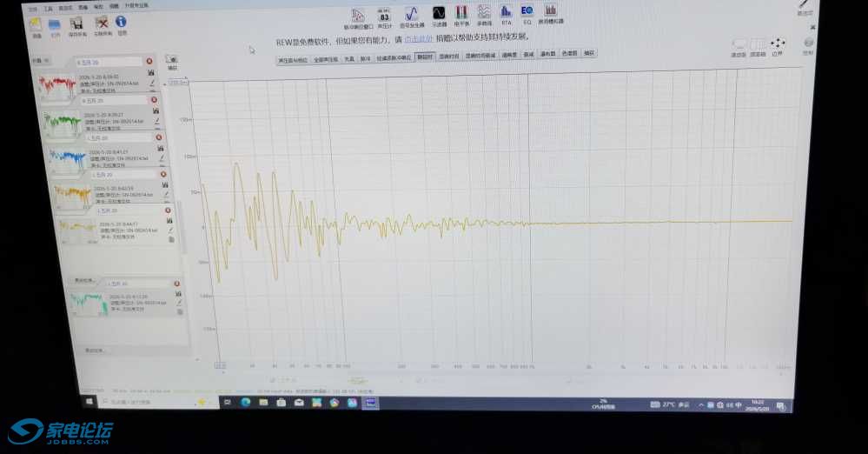Toggle the Freq. Axis button
The image size is (868, 454).
pos(758,47)
